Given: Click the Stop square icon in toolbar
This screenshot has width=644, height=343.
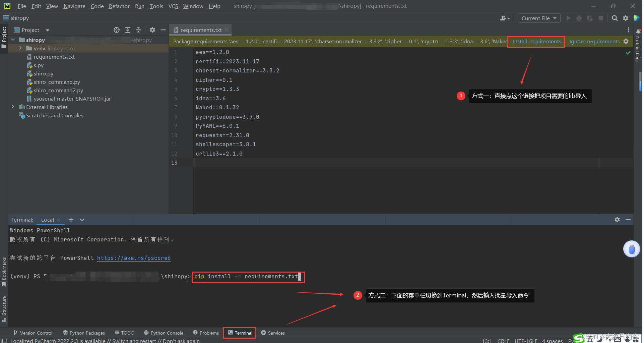Looking at the screenshot, I should (601, 18).
